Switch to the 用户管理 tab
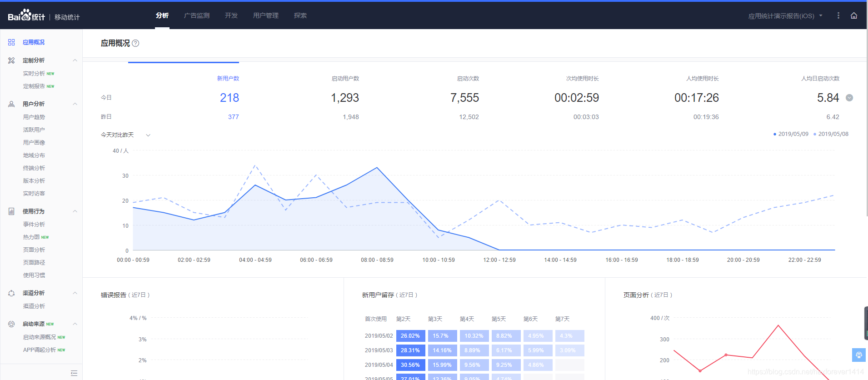Viewport: 868px width, 380px height. pyautogui.click(x=266, y=15)
